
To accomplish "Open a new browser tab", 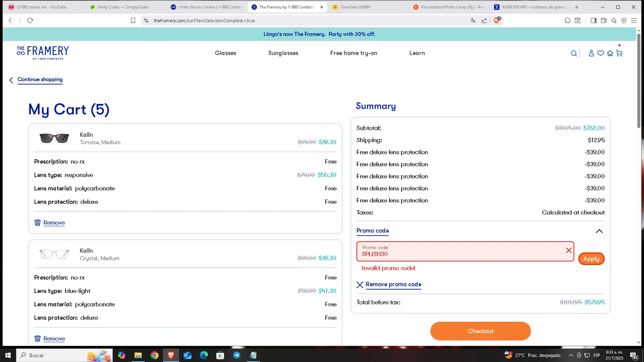I will (x=577, y=7).
